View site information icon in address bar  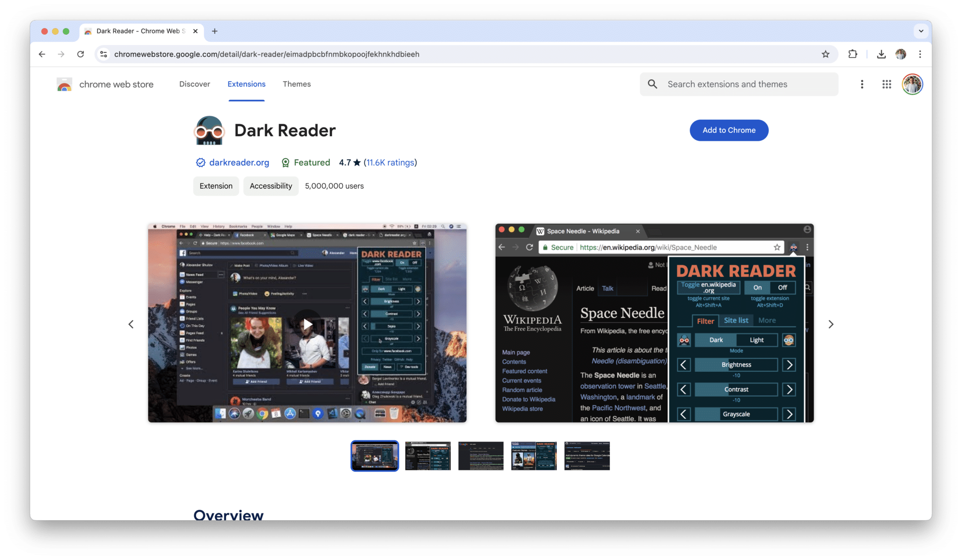click(104, 54)
